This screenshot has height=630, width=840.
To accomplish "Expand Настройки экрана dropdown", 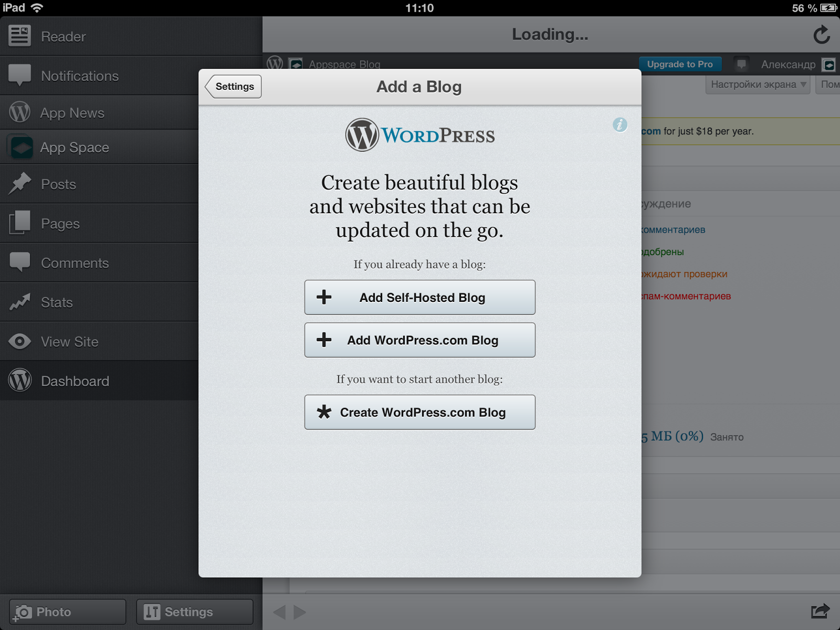I will point(758,85).
